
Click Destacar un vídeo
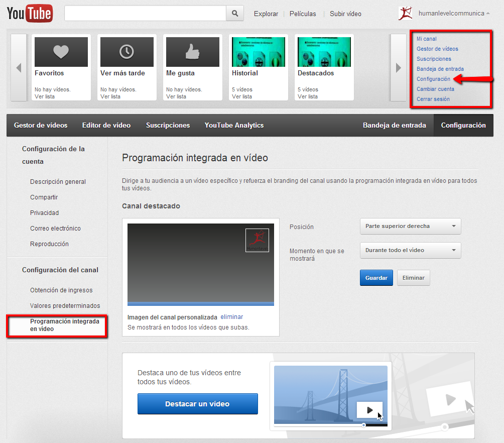point(197,403)
